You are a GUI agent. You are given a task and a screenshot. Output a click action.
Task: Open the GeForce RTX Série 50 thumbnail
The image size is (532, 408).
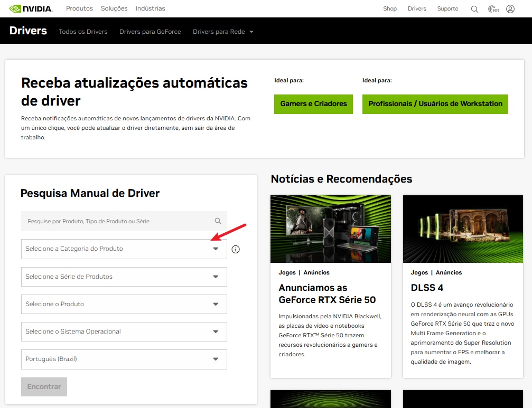(330, 229)
